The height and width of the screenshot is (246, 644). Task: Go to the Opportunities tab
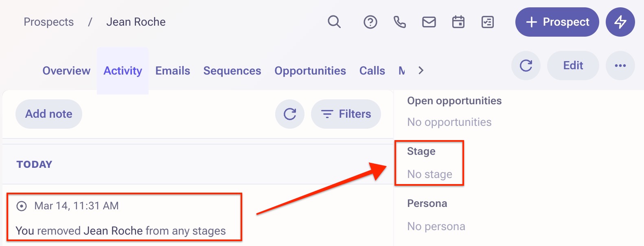310,70
